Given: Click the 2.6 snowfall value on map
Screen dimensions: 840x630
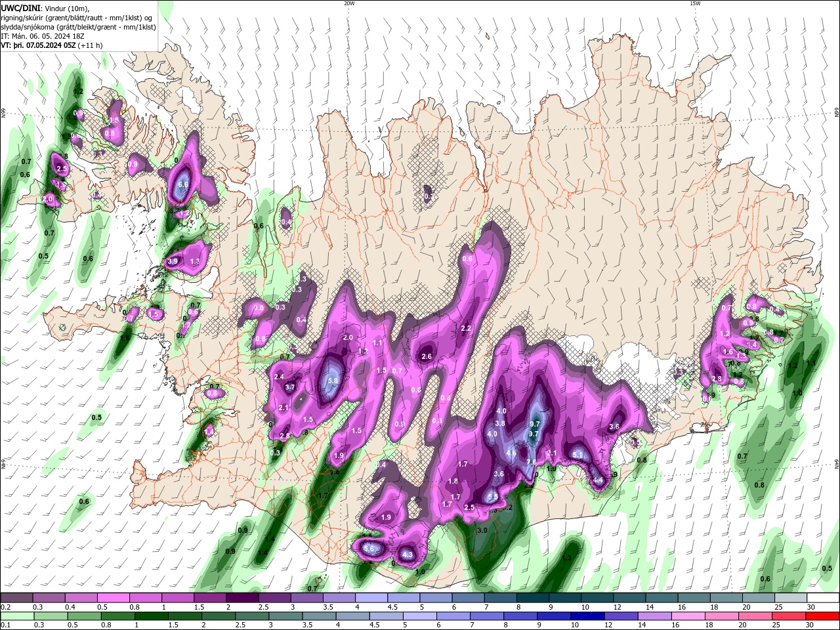Looking at the screenshot, I should (x=427, y=356).
